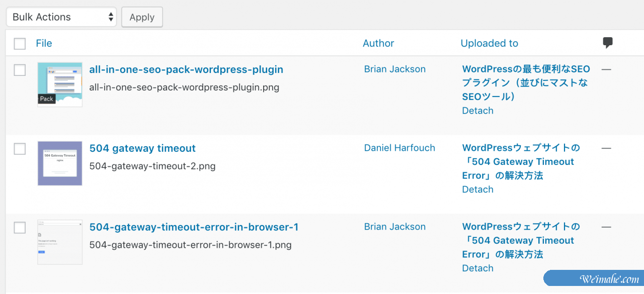Detach the all-in-one-seo-pack image from its post

pyautogui.click(x=477, y=111)
